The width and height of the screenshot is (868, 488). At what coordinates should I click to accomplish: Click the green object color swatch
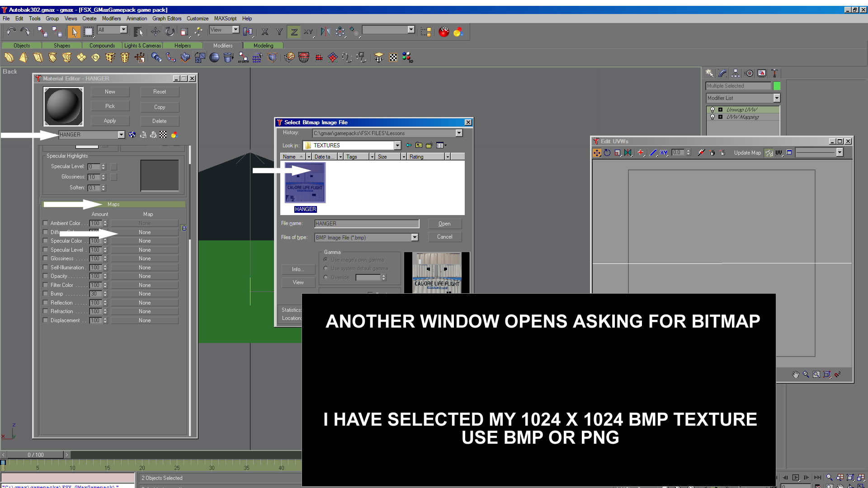tap(777, 86)
